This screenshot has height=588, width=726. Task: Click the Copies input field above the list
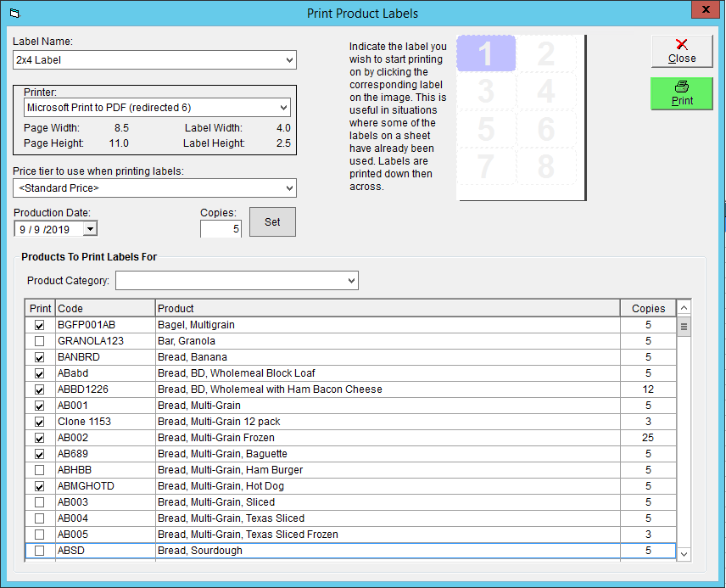click(221, 229)
